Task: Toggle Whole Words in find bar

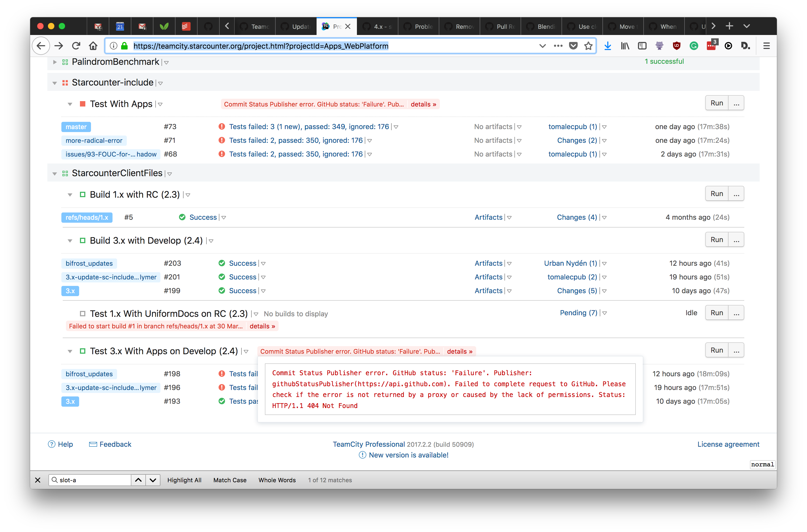Action: tap(277, 480)
